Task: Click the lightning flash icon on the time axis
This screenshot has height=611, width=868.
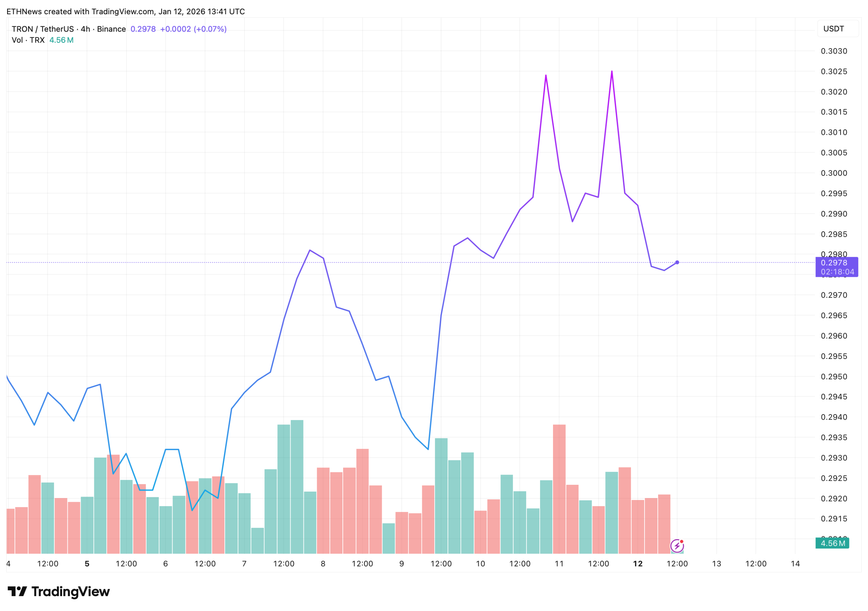Action: click(x=677, y=546)
